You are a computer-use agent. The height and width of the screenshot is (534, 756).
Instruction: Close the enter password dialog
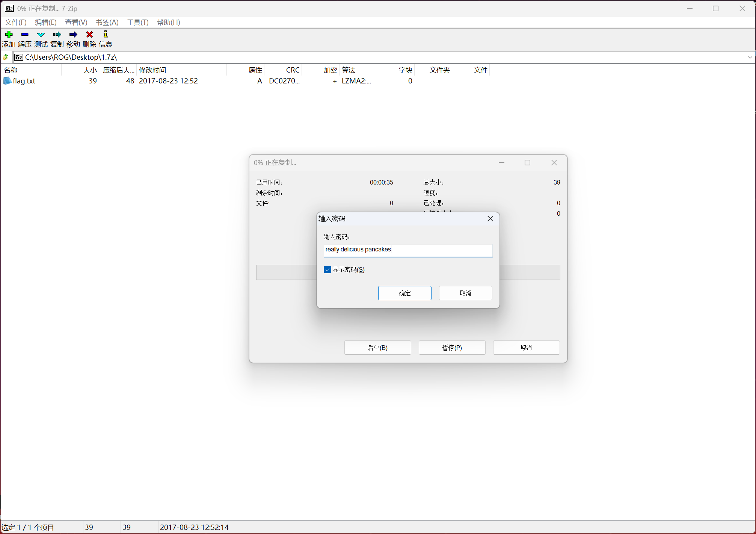(490, 219)
